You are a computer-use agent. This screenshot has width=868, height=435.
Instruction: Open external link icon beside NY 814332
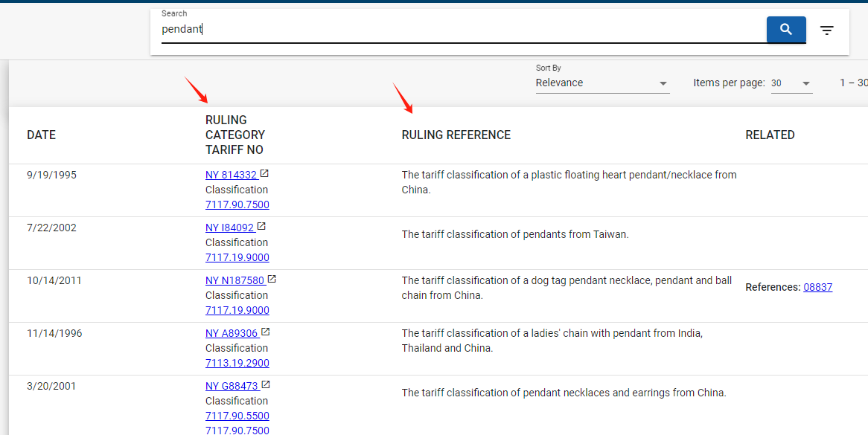(264, 173)
